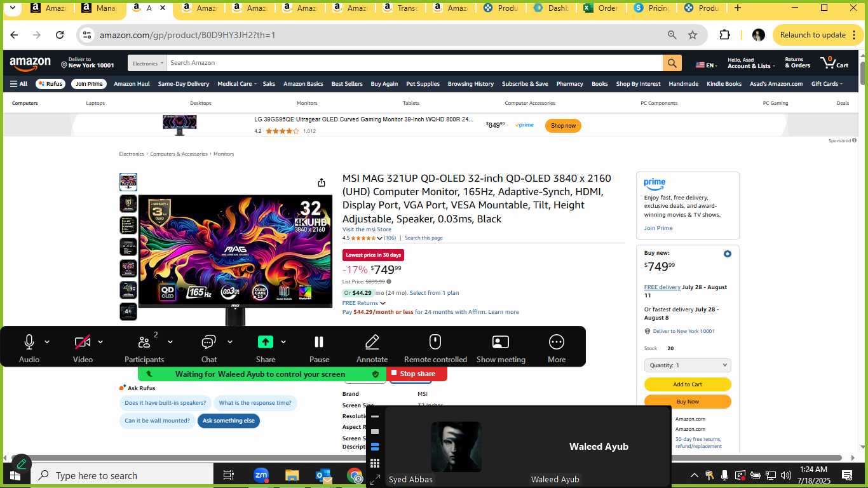This screenshot has height=488, width=868.
Task: Click the Chrome zoom magnifier in address bar
Action: (672, 35)
